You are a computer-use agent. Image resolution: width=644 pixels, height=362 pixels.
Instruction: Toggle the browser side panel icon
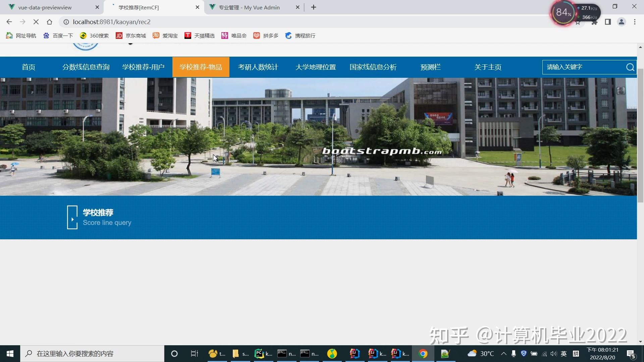point(607,22)
